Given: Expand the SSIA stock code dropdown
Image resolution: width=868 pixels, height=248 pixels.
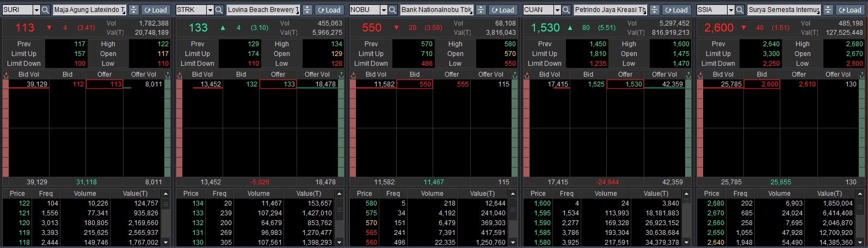Looking at the screenshot, I should tap(731, 10).
